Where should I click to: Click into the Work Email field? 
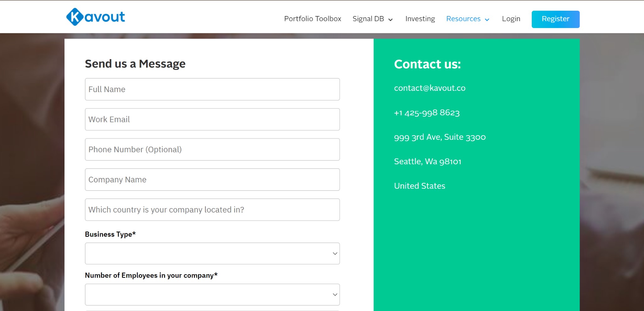point(212,119)
